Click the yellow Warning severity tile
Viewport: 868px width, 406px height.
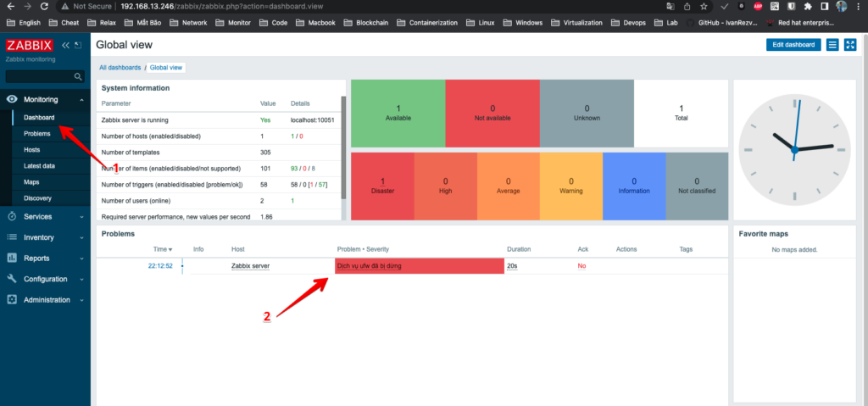click(x=570, y=186)
